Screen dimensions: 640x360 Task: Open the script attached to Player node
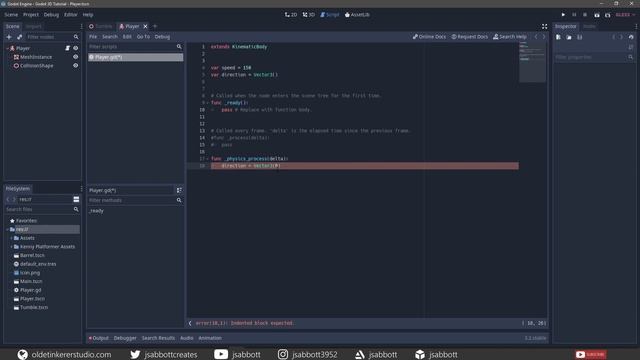coord(68,48)
